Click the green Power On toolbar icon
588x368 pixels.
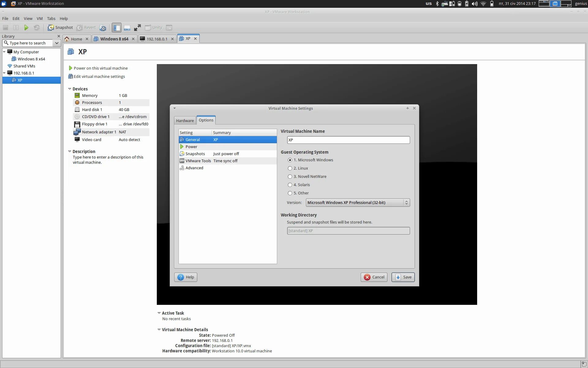26,28
